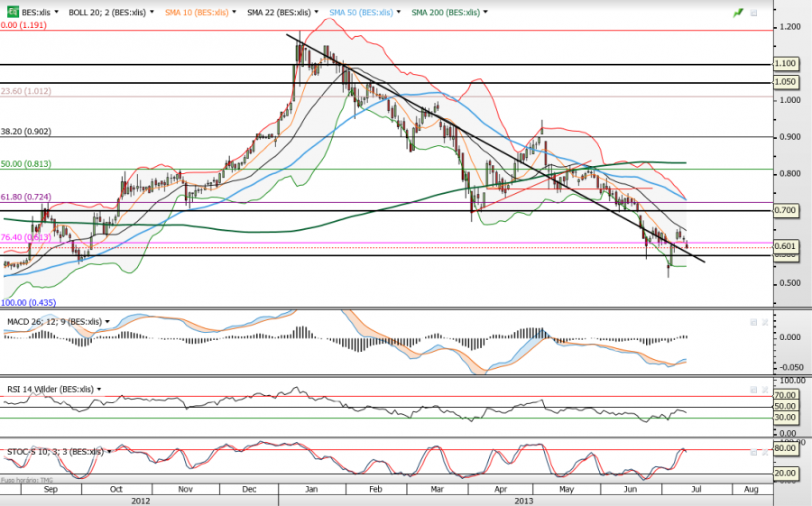812x506 pixels.
Task: Click Fibonacci label 61.80 (0.724)
Action: pyautogui.click(x=26, y=197)
